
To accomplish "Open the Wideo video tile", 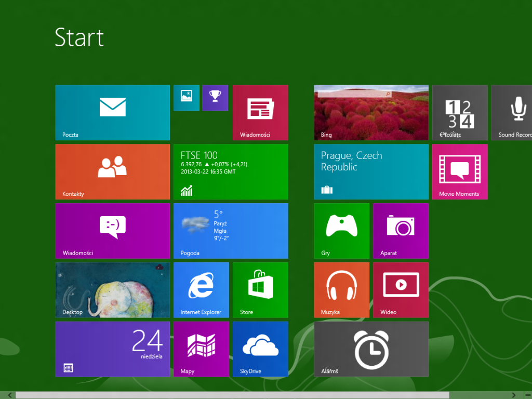I will 401,290.
